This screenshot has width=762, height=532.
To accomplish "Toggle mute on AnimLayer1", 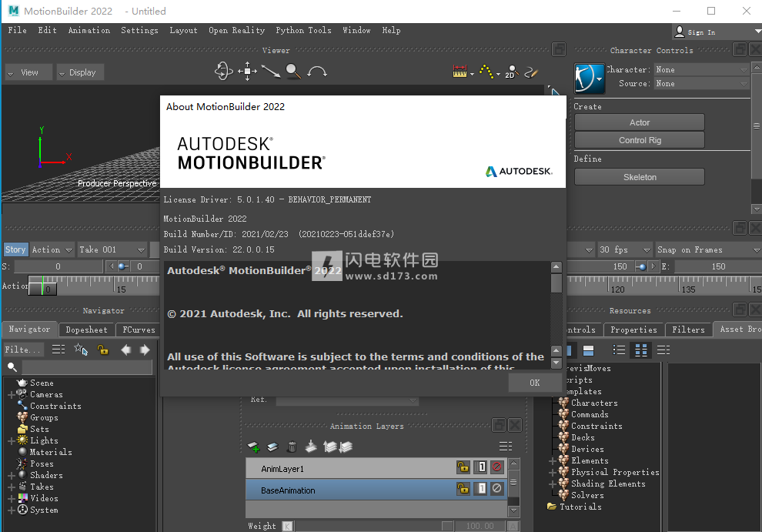I will (496, 467).
